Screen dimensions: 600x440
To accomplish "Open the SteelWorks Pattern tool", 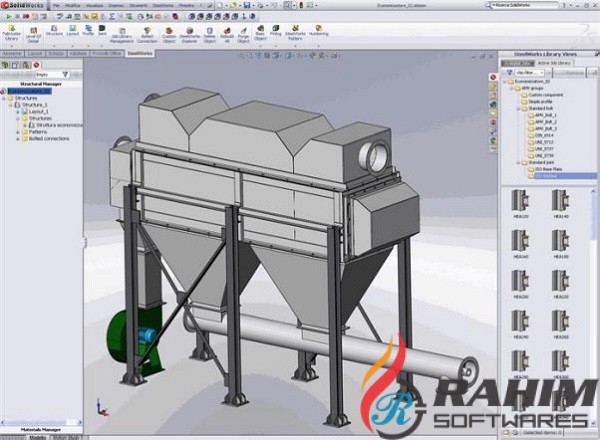I will (295, 33).
